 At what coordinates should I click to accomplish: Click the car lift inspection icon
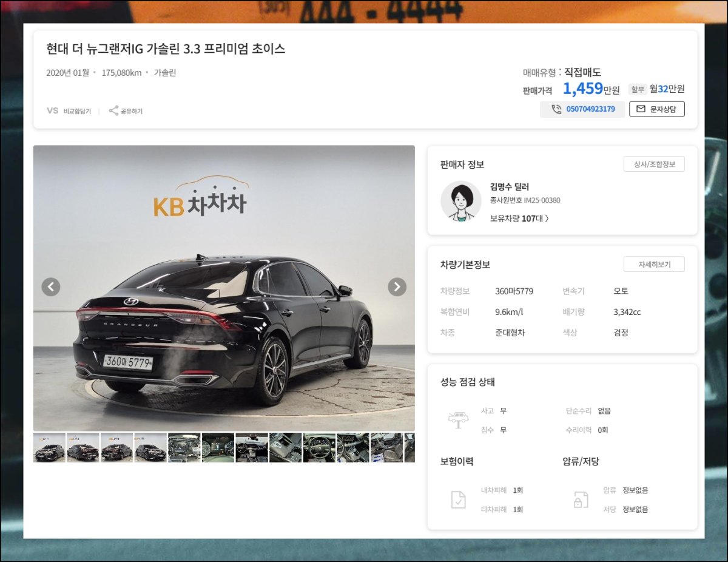458,420
